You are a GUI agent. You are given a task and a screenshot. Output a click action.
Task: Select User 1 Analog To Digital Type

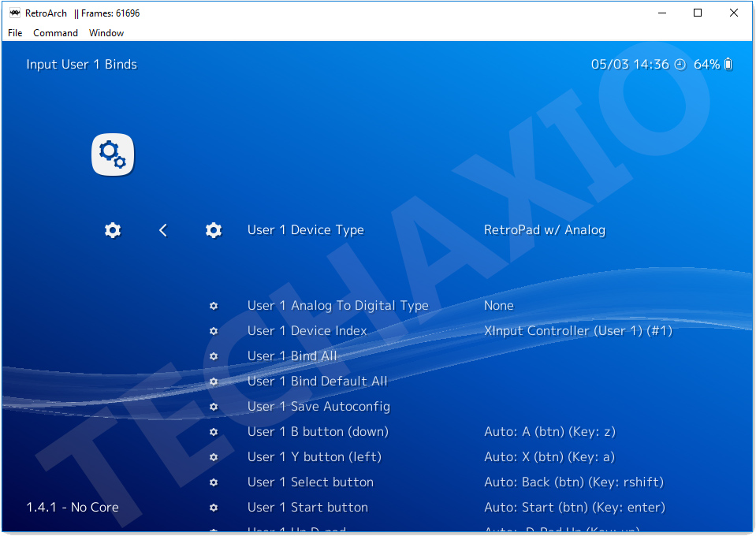pos(338,306)
